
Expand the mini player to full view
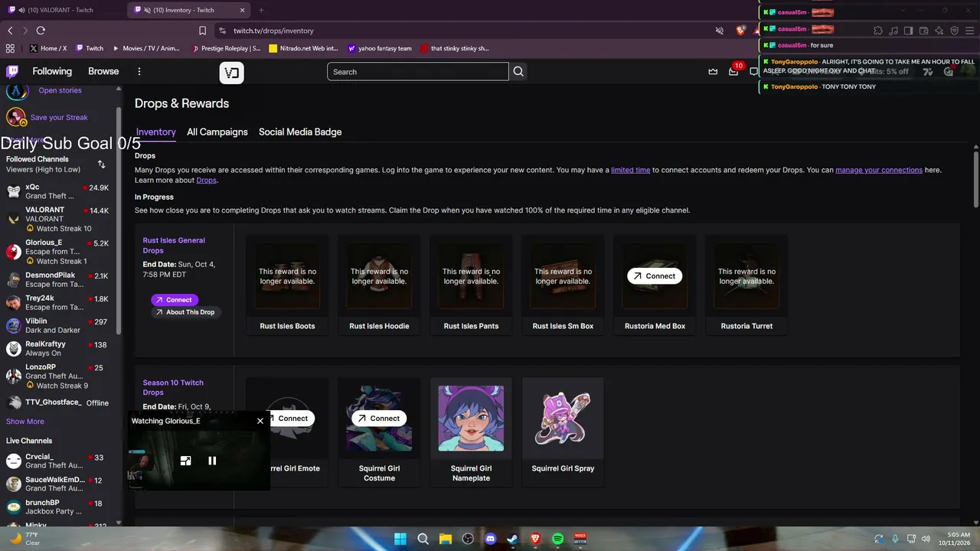tap(185, 461)
